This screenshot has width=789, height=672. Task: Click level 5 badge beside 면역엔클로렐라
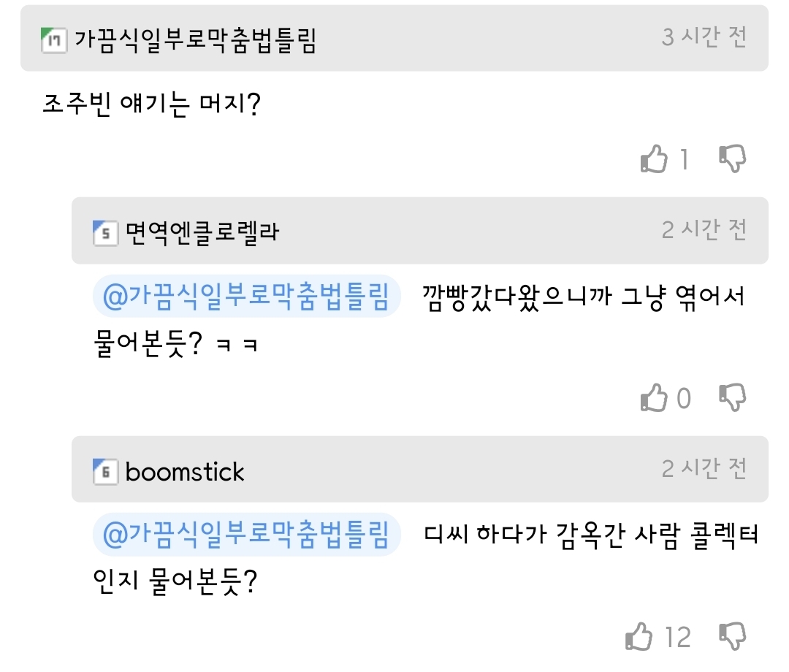click(x=105, y=232)
